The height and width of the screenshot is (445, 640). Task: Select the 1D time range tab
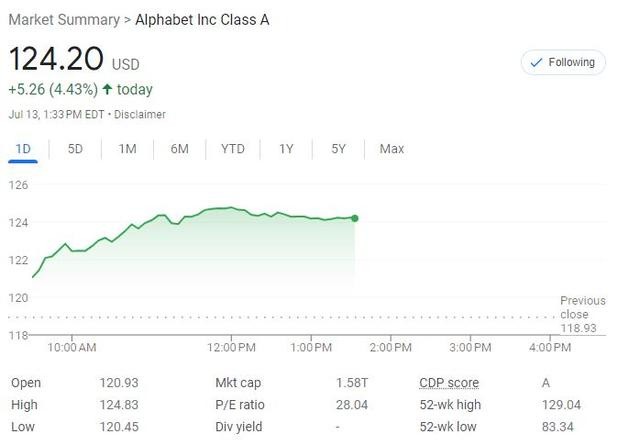point(23,149)
